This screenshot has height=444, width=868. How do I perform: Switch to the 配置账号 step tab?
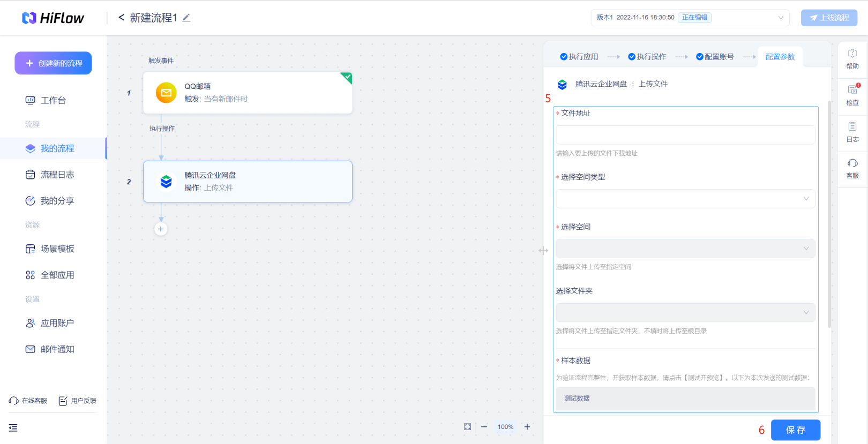click(x=715, y=57)
